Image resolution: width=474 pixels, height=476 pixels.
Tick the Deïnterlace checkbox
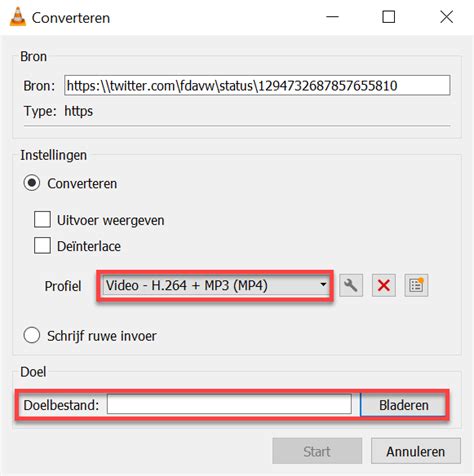pos(42,245)
